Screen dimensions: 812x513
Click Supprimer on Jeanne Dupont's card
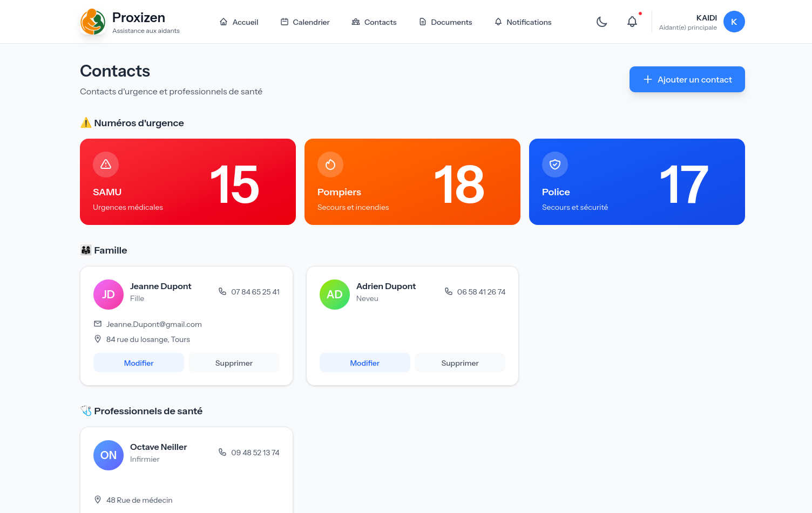coord(234,363)
